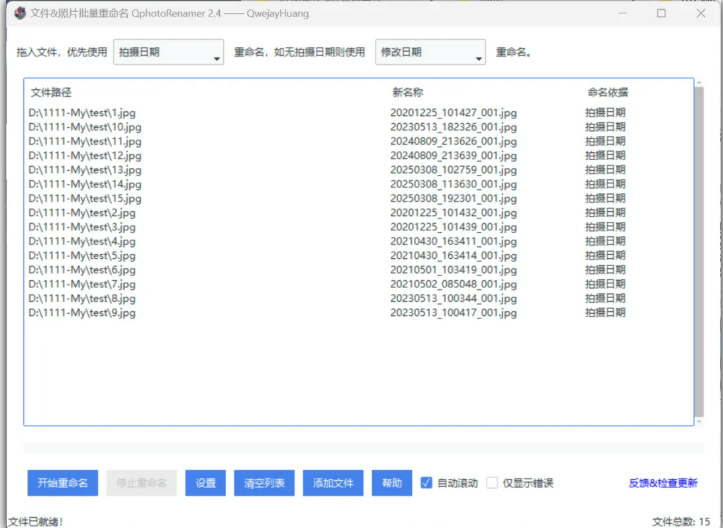Click 添加文件 to add files
Viewport: 723px width, 528px height.
point(333,483)
